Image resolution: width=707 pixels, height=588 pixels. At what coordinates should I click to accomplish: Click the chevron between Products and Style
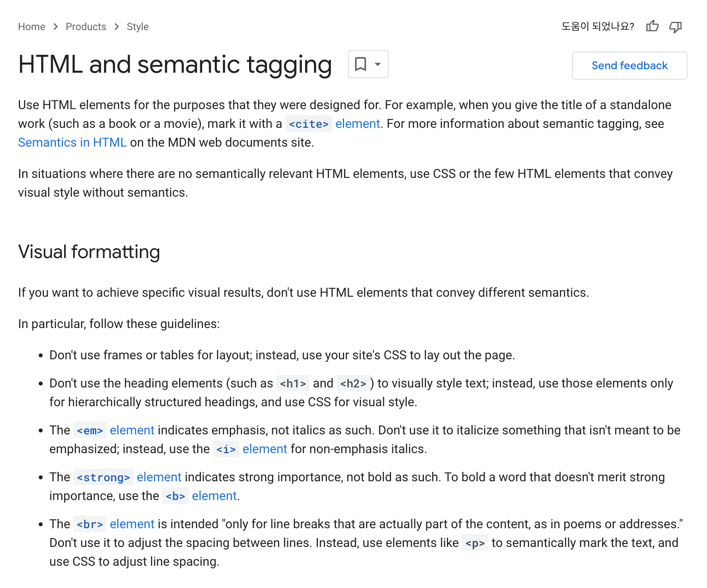[x=117, y=27]
